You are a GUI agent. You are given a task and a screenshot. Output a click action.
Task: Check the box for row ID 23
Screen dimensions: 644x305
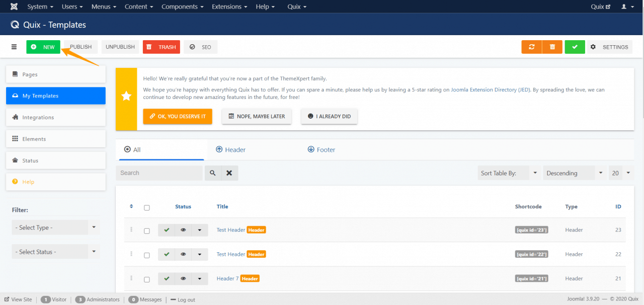point(147,231)
